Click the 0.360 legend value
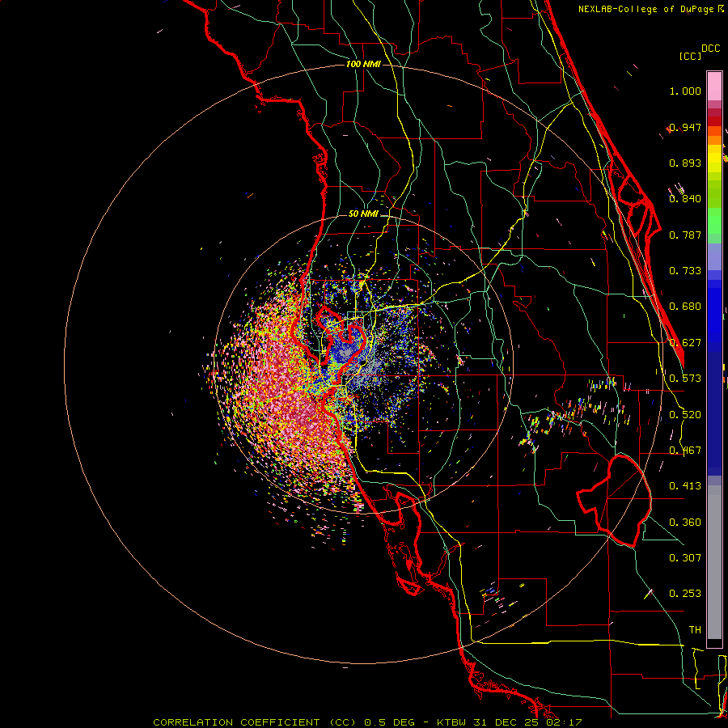 click(685, 523)
